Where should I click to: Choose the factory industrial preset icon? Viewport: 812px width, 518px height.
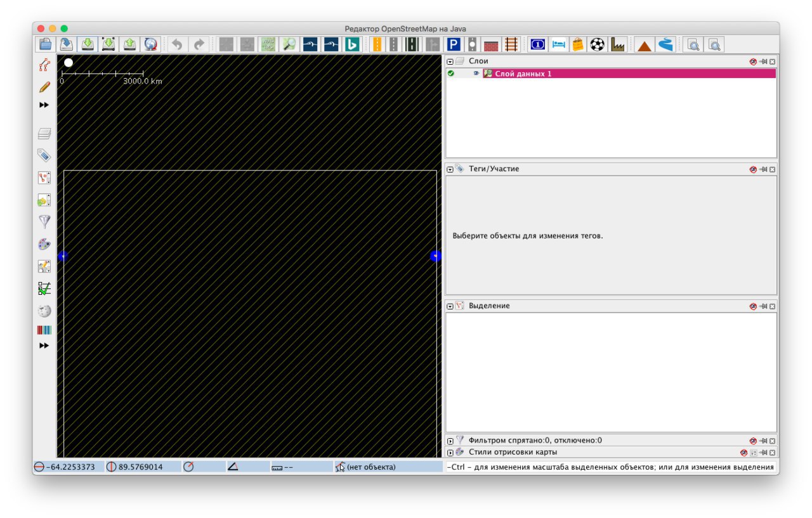click(x=617, y=44)
